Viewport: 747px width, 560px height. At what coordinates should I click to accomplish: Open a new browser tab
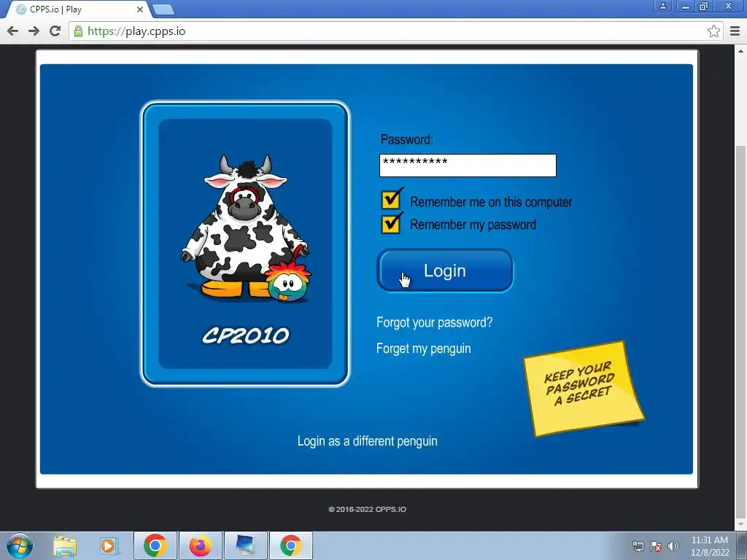coord(163,9)
